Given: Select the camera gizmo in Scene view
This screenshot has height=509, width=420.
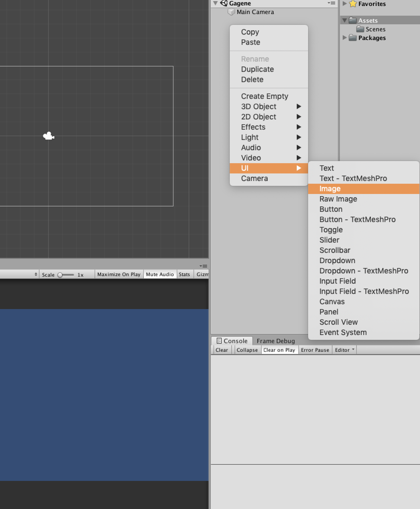Looking at the screenshot, I should 49,136.
